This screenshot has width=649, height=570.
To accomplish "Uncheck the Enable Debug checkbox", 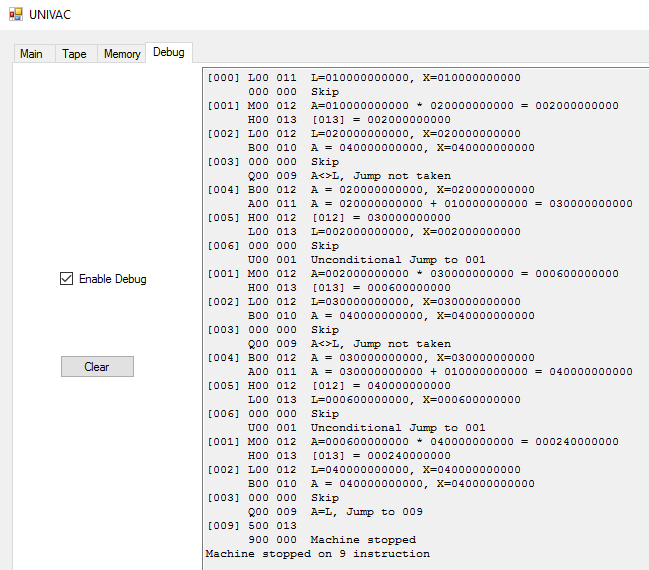I will (x=67, y=279).
